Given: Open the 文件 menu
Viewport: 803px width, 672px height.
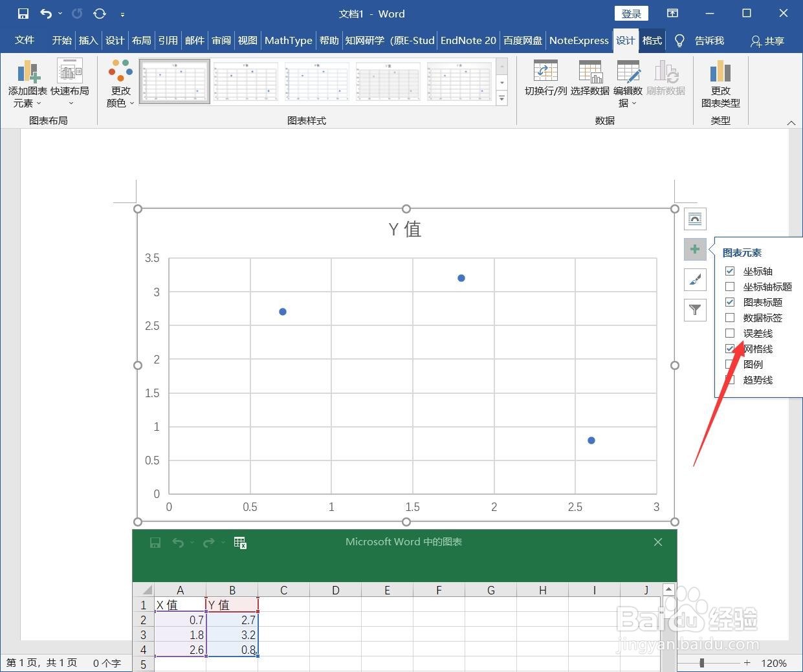Looking at the screenshot, I should (x=25, y=40).
